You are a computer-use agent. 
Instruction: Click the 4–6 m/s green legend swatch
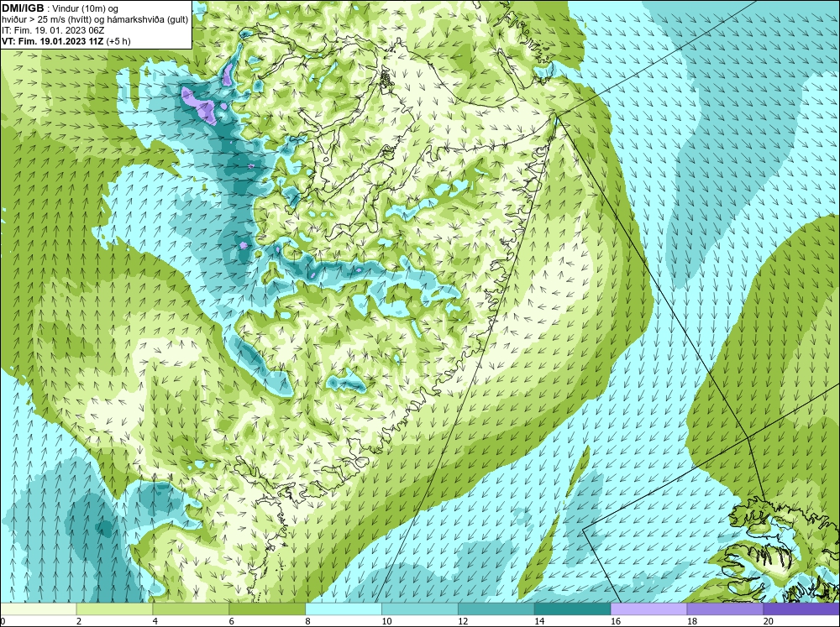(191, 609)
